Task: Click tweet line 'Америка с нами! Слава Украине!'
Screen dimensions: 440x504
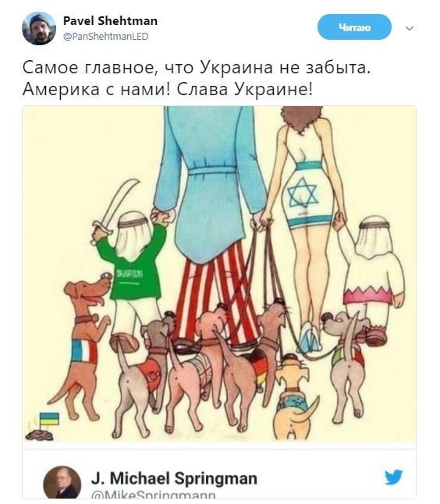Action: tap(168, 90)
